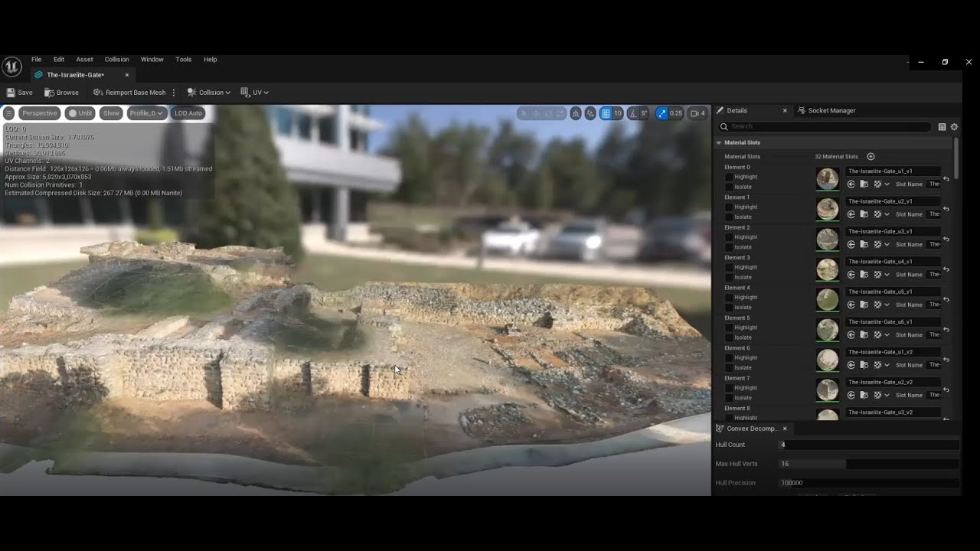
Task: Adjust the Max Hull Verts slider
Action: (x=868, y=464)
